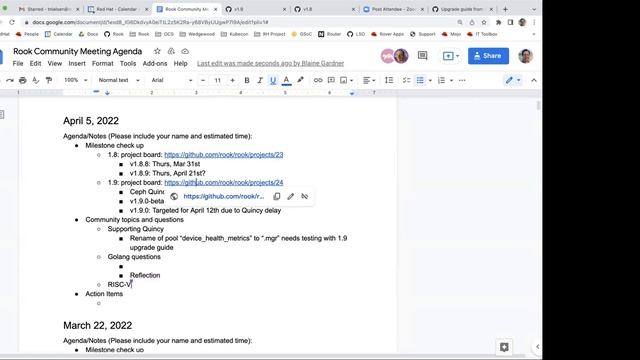Open the Help menu
The image size is (640, 360).
[x=180, y=63]
